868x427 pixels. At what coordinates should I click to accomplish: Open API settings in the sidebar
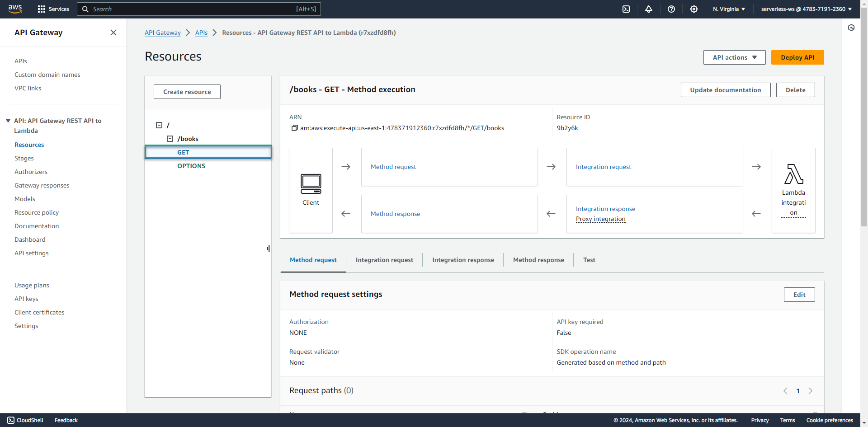(x=32, y=253)
